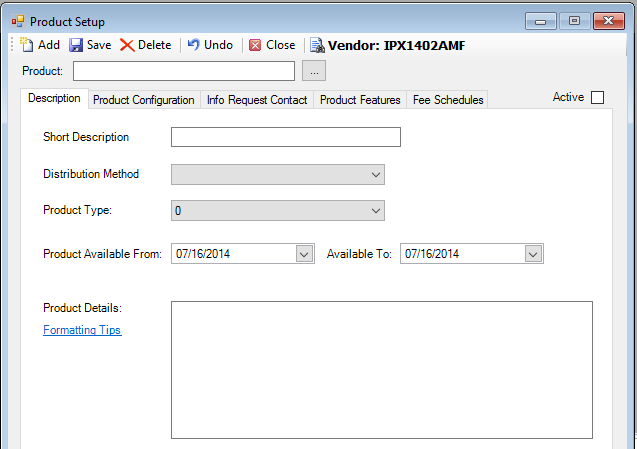
Task: Open the Product Available From date picker
Action: (305, 254)
